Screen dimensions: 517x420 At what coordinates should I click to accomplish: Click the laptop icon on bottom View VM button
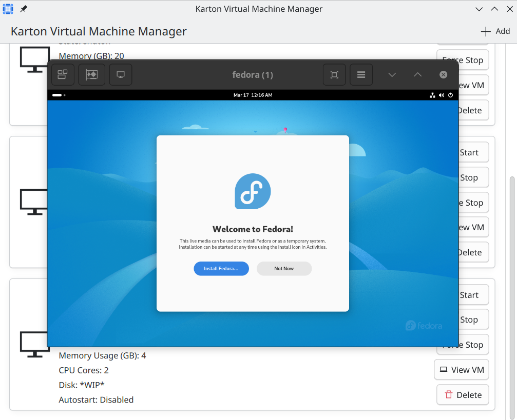[x=444, y=370]
